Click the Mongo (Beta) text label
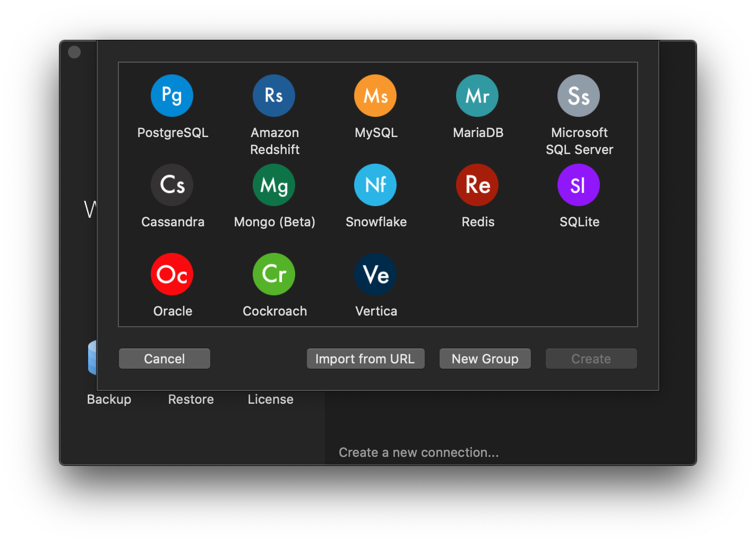 [275, 222]
